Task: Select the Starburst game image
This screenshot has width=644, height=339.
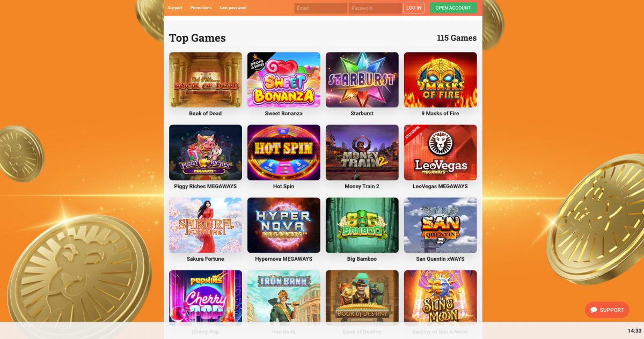Action: pyautogui.click(x=362, y=80)
